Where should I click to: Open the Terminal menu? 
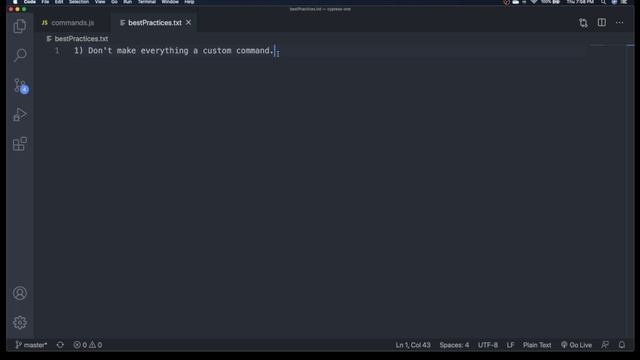pyautogui.click(x=147, y=2)
